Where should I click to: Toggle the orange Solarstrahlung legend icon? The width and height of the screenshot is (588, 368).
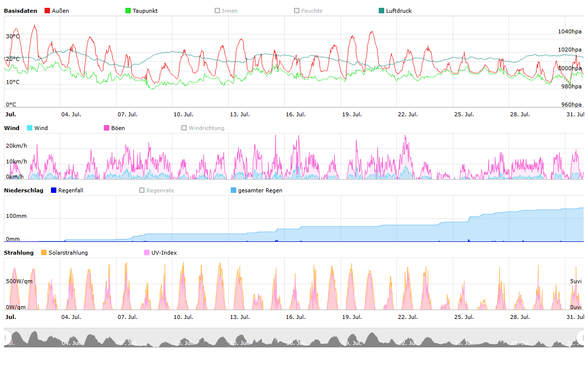click(44, 253)
